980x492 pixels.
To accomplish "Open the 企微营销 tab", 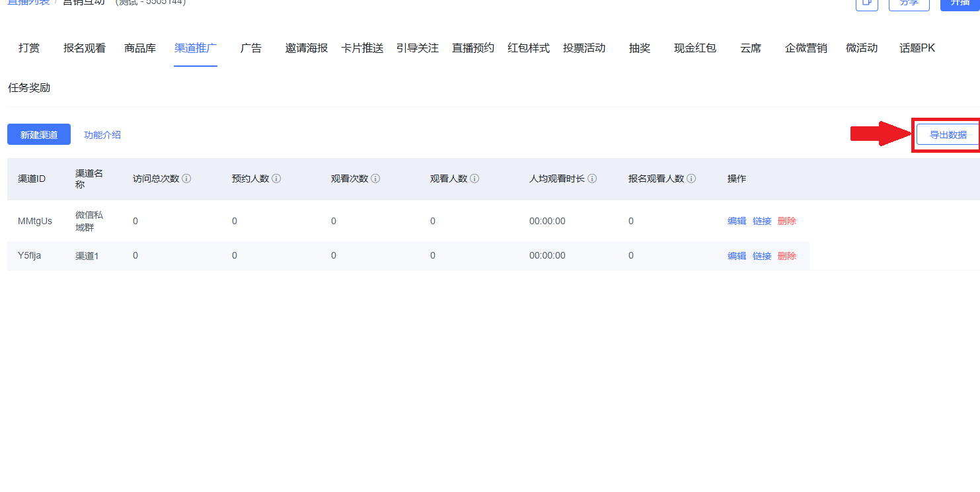I will coord(806,48).
